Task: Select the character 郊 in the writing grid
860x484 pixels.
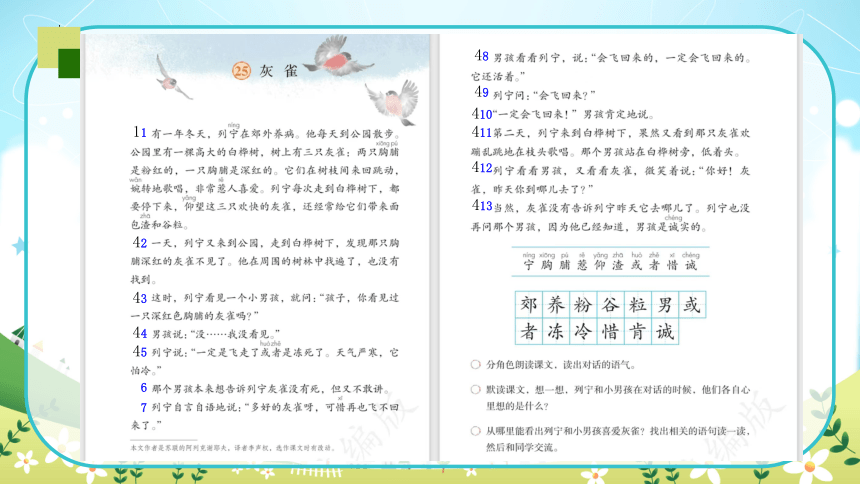Action: pos(529,305)
